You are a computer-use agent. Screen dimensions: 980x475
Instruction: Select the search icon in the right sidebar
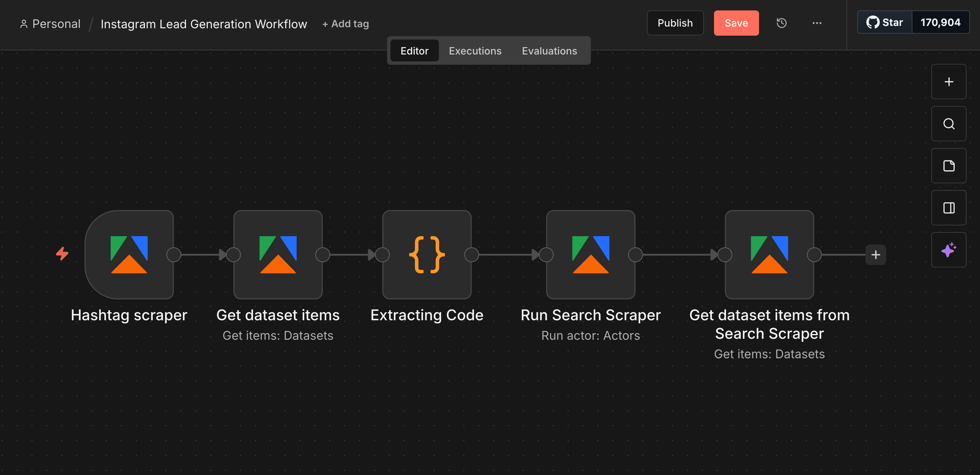pos(948,124)
